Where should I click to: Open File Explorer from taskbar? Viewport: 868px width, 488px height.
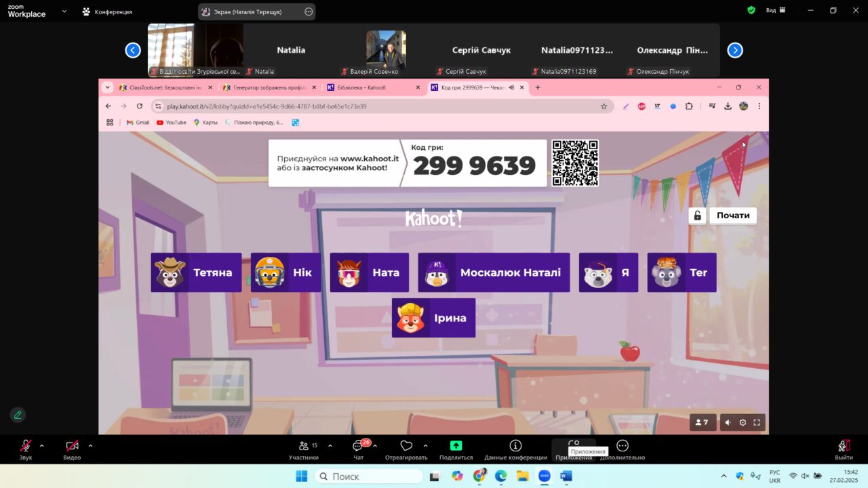[x=522, y=476]
